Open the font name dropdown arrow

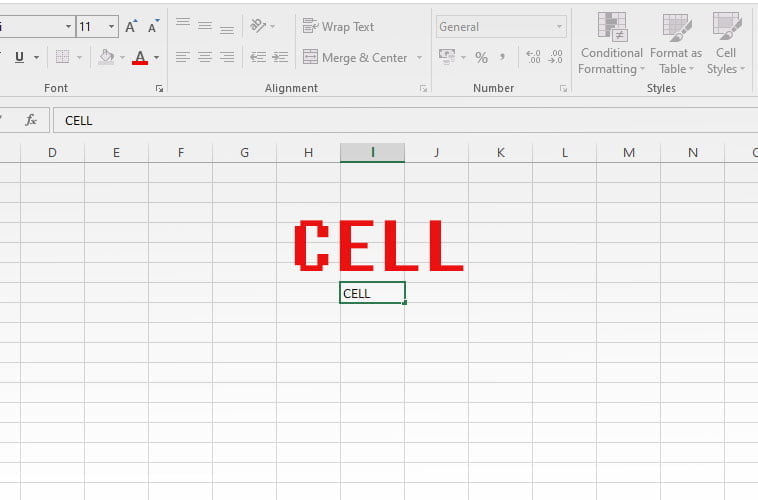(68, 27)
